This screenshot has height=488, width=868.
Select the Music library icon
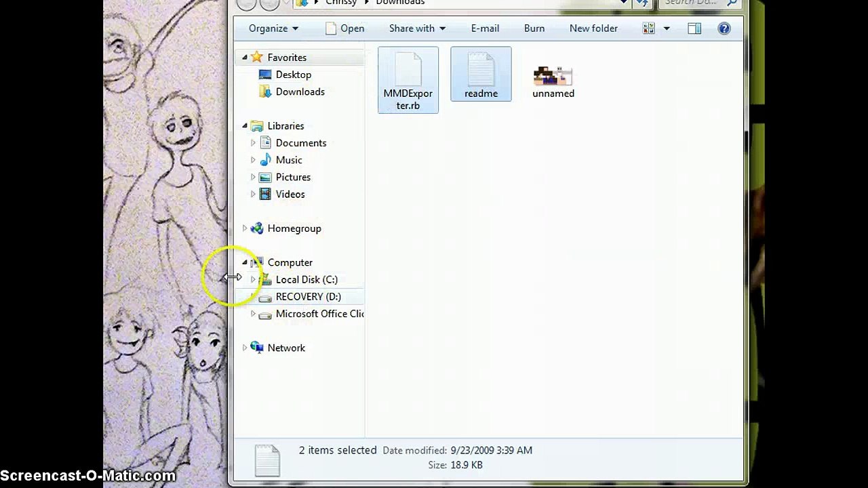click(265, 160)
